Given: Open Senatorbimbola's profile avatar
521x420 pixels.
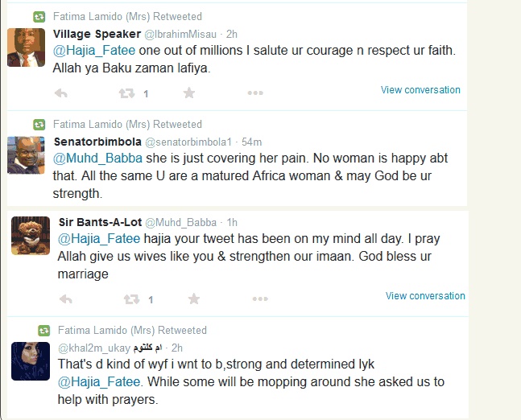Looking at the screenshot, I should pyautogui.click(x=26, y=154).
